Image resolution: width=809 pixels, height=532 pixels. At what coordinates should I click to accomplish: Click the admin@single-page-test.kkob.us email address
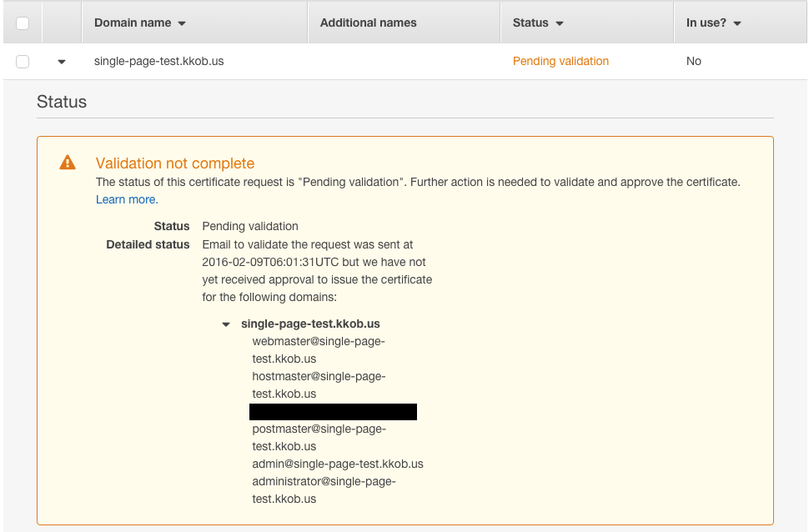[337, 464]
